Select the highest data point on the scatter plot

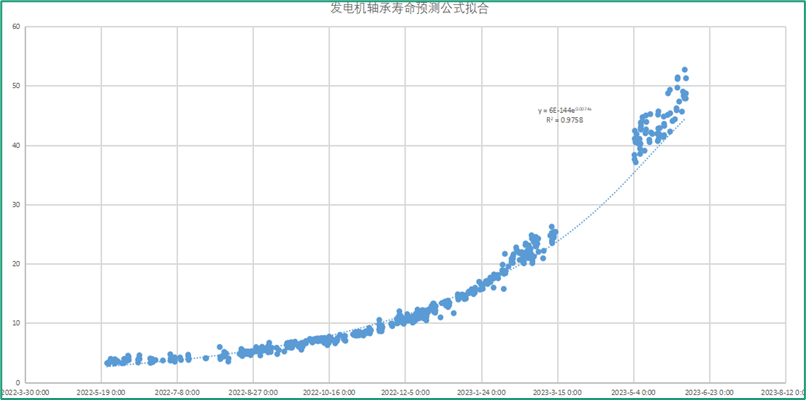pyautogui.click(x=684, y=70)
